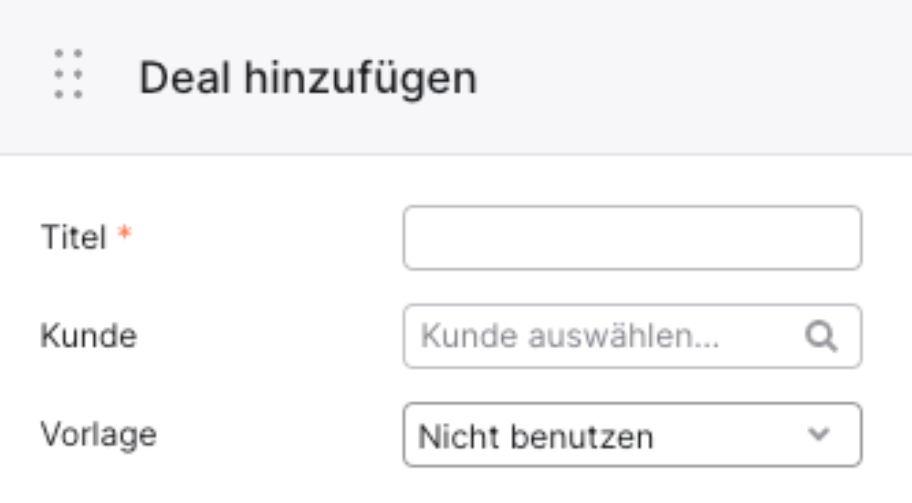The image size is (912, 503).
Task: Grab the dialog header grip dots
Action: pos(69,74)
